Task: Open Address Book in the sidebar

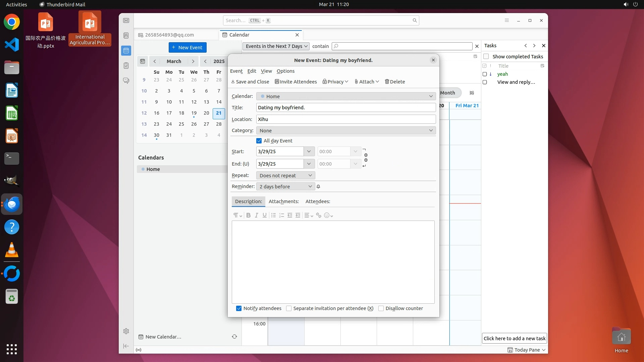Action: (x=126, y=36)
